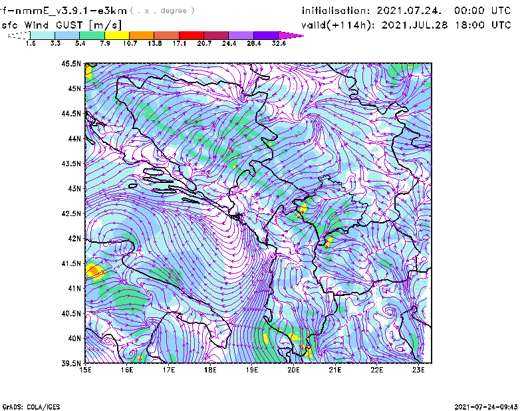Click the light cyan 1.6–3.3 legend swatch
Image resolution: width=532 pixels, height=411 pixels.
pos(43,35)
